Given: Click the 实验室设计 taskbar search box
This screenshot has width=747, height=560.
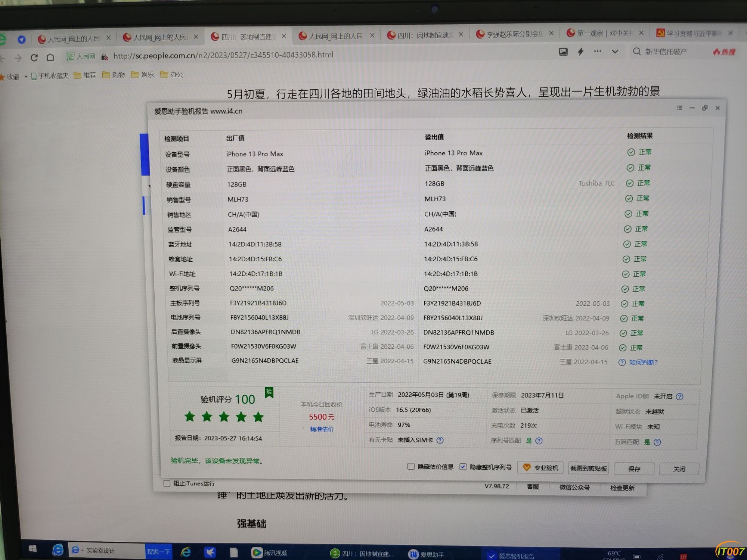Looking at the screenshot, I should click(106, 550).
